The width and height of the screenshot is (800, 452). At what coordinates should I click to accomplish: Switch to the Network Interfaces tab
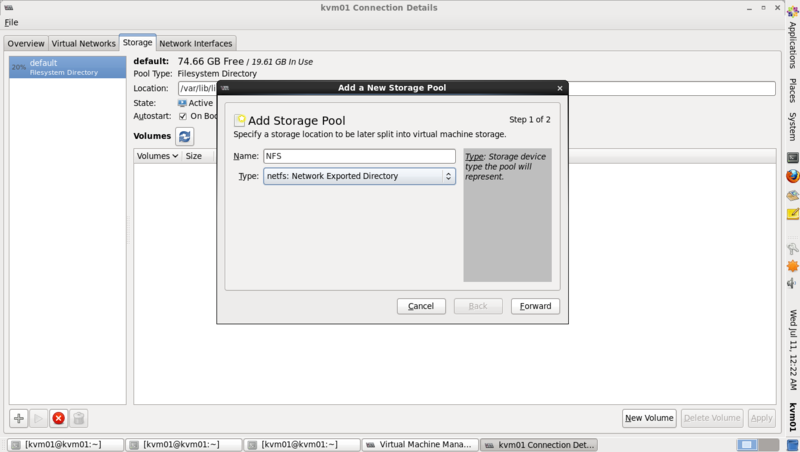point(195,43)
